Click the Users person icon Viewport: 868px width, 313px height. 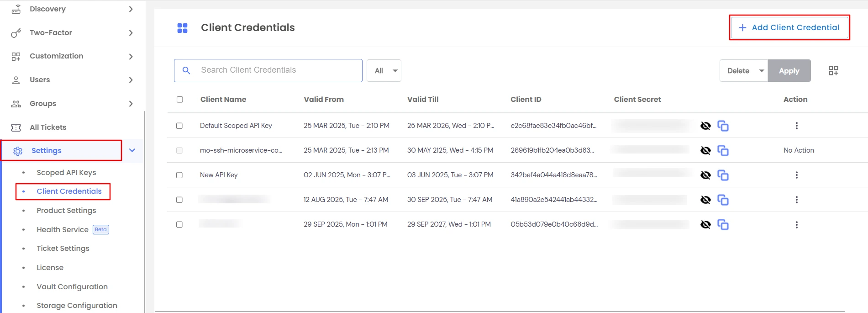(16, 80)
